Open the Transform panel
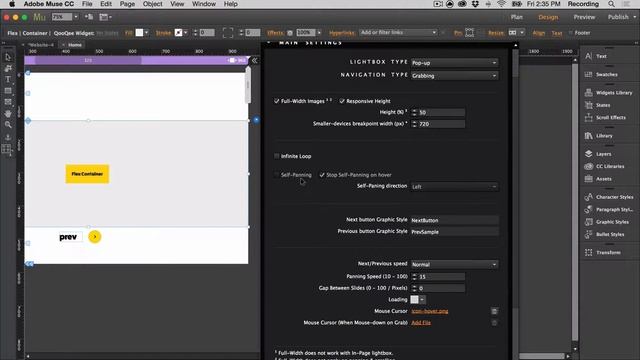The width and height of the screenshot is (640, 360). (x=608, y=252)
